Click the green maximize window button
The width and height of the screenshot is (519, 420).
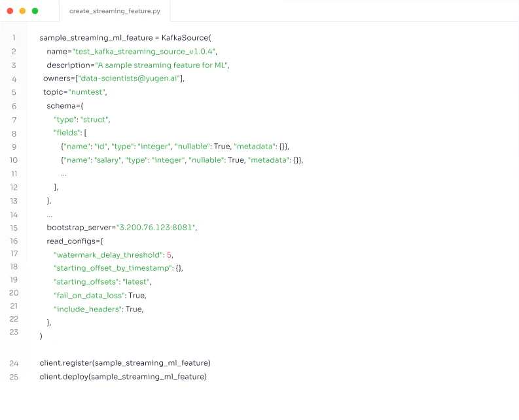tap(35, 11)
